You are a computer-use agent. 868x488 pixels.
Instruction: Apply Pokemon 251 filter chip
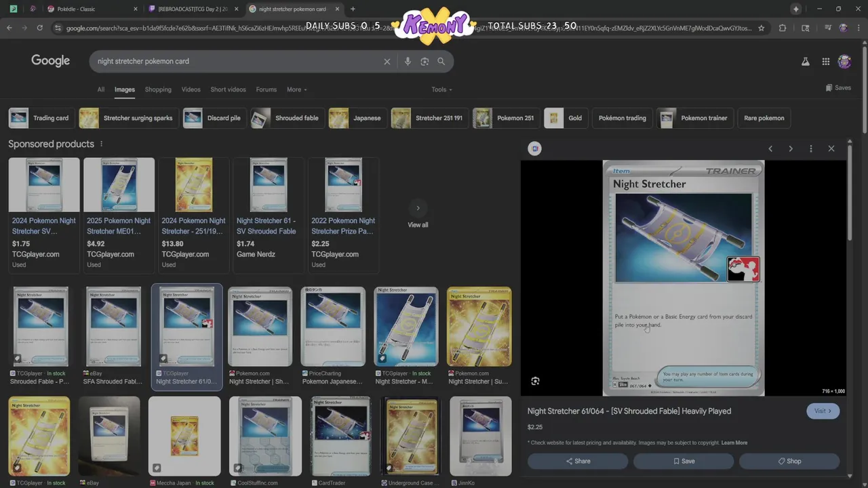point(506,118)
